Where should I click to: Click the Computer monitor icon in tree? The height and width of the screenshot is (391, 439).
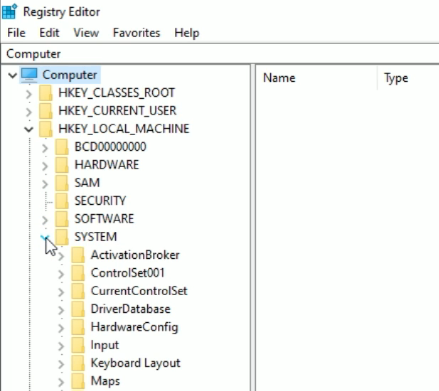(29, 75)
